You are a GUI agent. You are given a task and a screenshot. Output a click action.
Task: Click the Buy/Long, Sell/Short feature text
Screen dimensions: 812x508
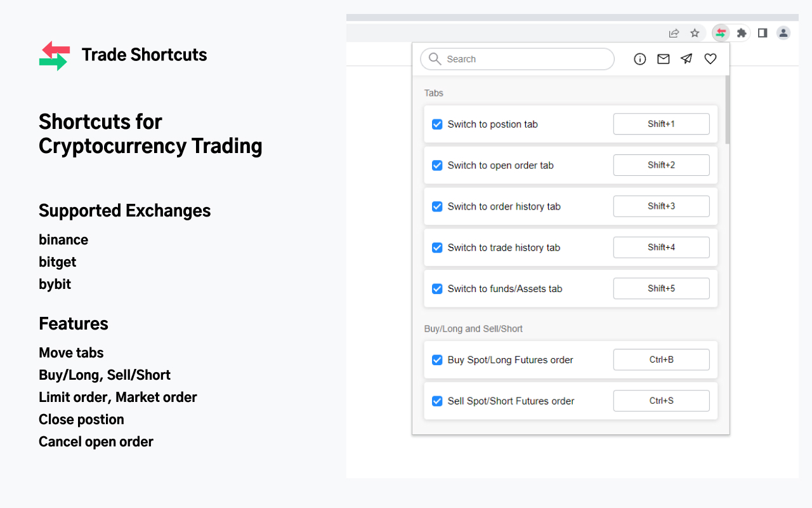coord(105,375)
